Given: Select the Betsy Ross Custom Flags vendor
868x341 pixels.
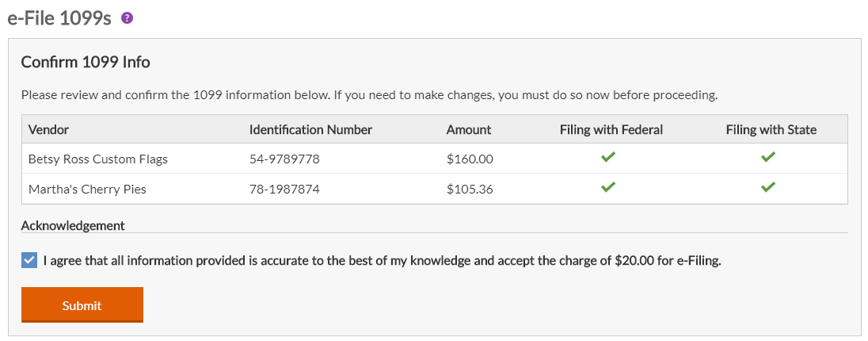Looking at the screenshot, I should click(x=98, y=159).
